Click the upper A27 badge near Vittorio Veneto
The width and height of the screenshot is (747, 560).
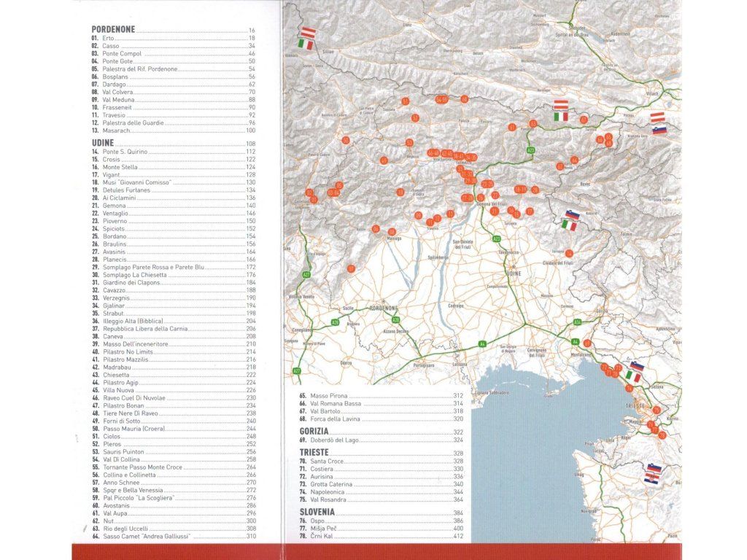tap(306, 275)
